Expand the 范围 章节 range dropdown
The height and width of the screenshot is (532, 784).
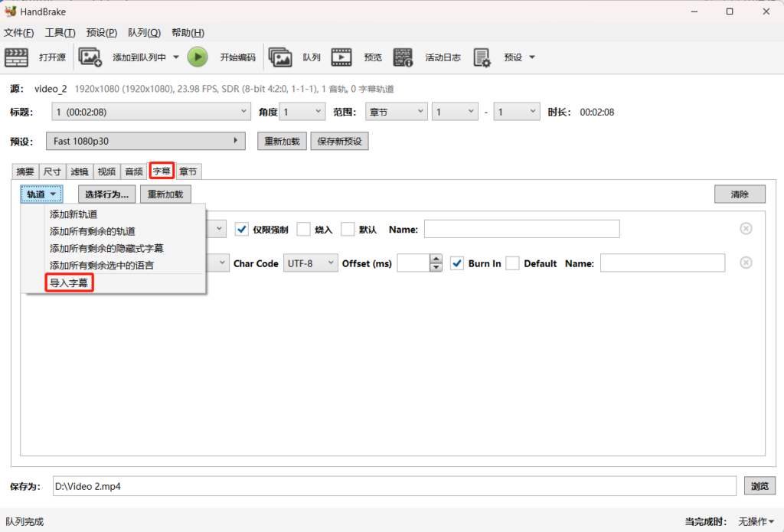(396, 113)
